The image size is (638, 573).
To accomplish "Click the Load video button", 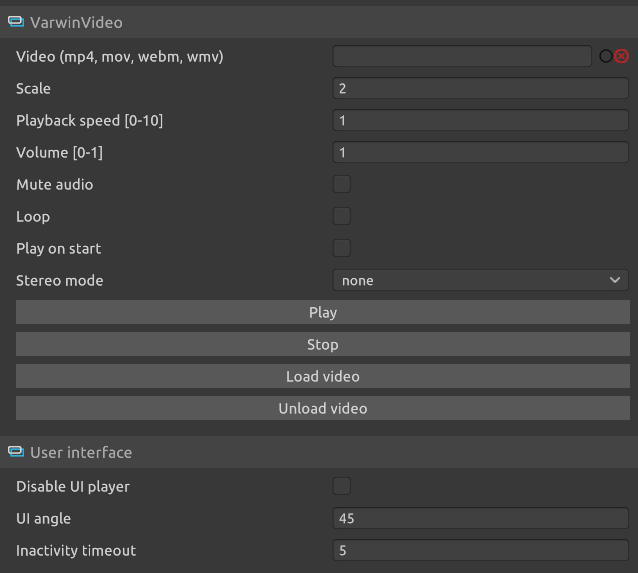I will 322,377.
